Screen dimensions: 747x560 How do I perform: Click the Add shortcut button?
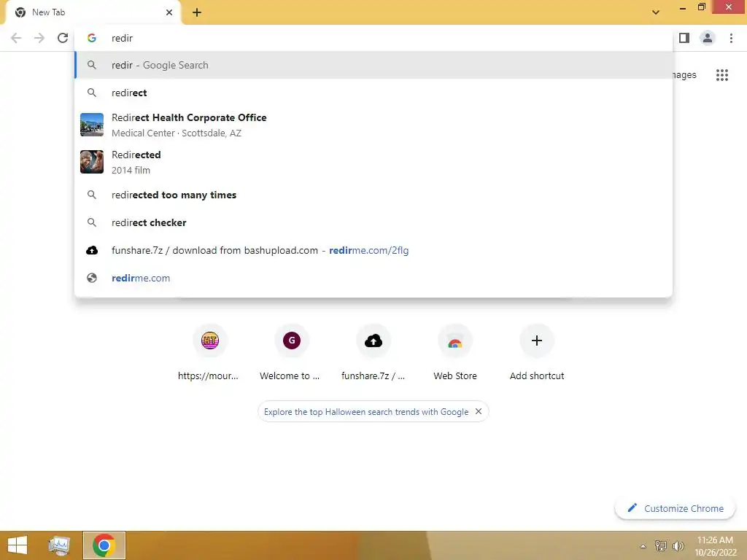[x=537, y=353]
